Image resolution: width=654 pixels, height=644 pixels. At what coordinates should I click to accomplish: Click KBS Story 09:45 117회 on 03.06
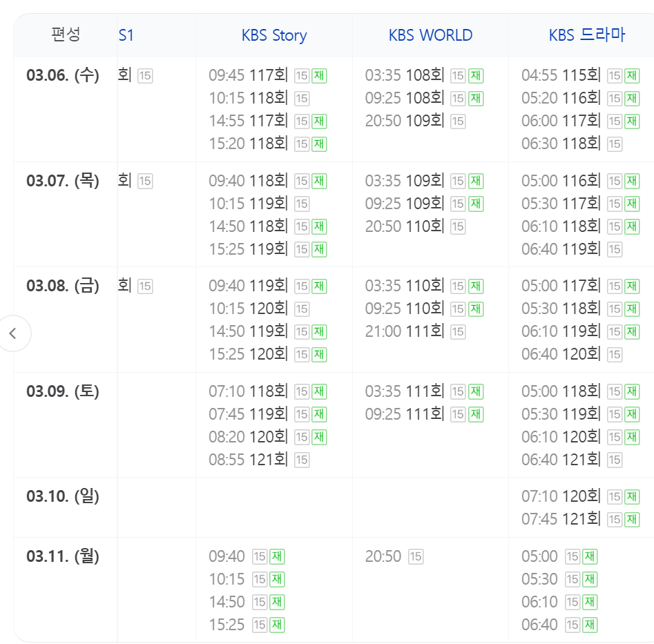coord(267,75)
